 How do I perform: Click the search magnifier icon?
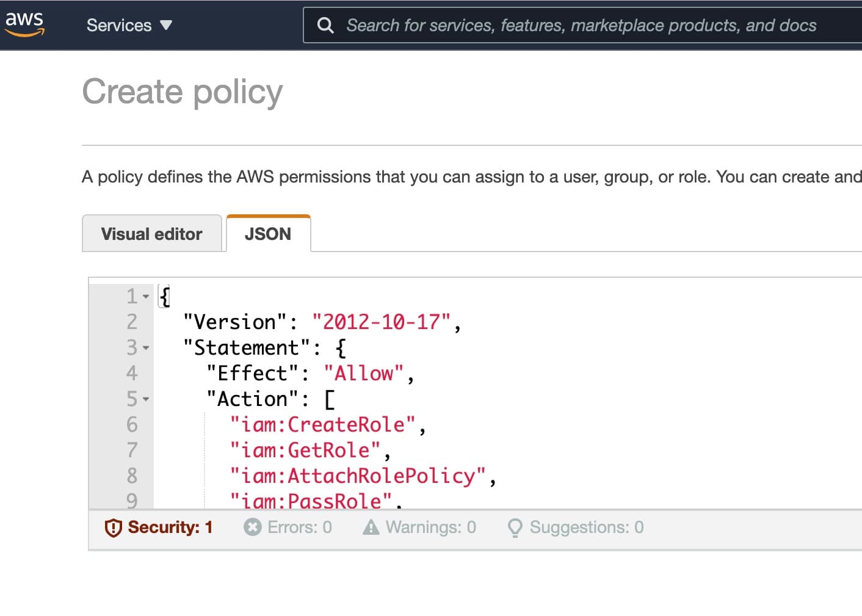[325, 25]
